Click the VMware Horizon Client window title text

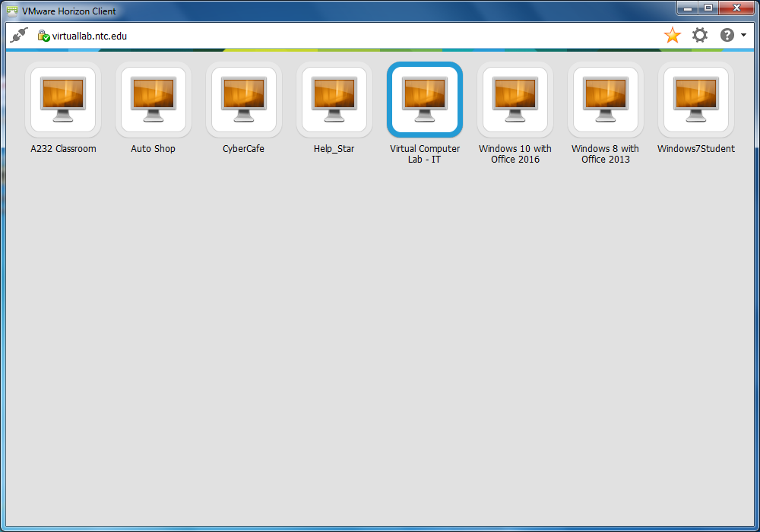(x=69, y=11)
